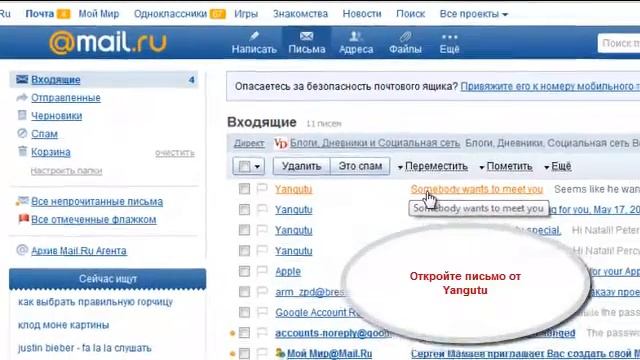640x360 pixels.
Task: Click the VD blog ad icon
Action: tap(280, 143)
